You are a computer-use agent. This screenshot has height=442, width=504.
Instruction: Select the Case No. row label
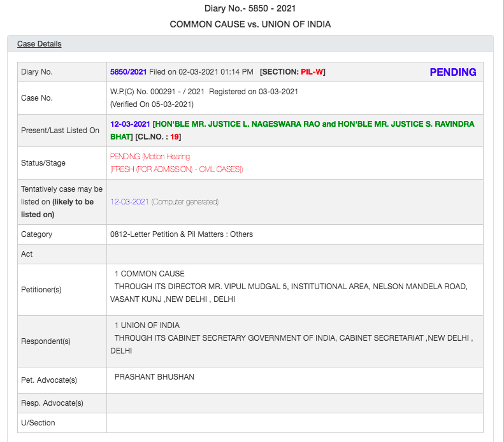37,98
